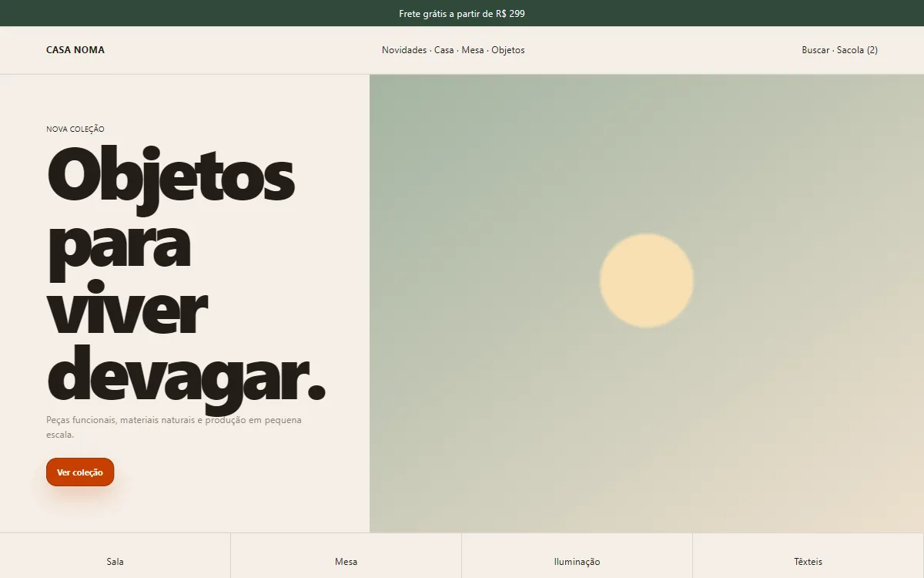Screen dimensions: 924x578
Task: Go to the Casa navigation link
Action: click(x=444, y=50)
